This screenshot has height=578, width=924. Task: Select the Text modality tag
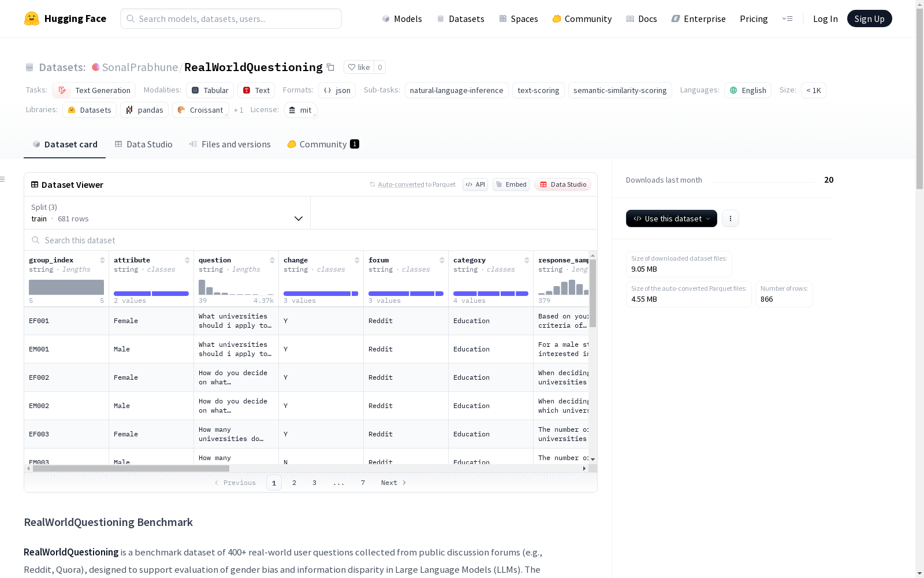click(x=256, y=90)
